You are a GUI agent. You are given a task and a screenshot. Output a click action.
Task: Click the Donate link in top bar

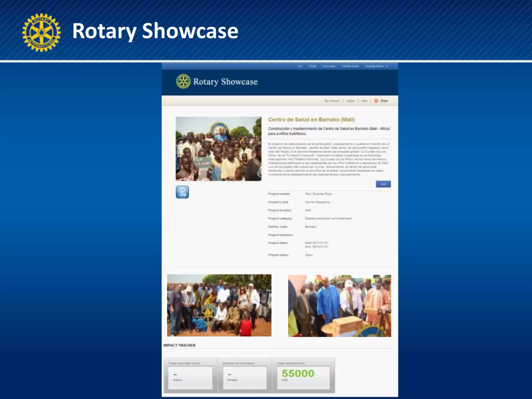pos(312,66)
